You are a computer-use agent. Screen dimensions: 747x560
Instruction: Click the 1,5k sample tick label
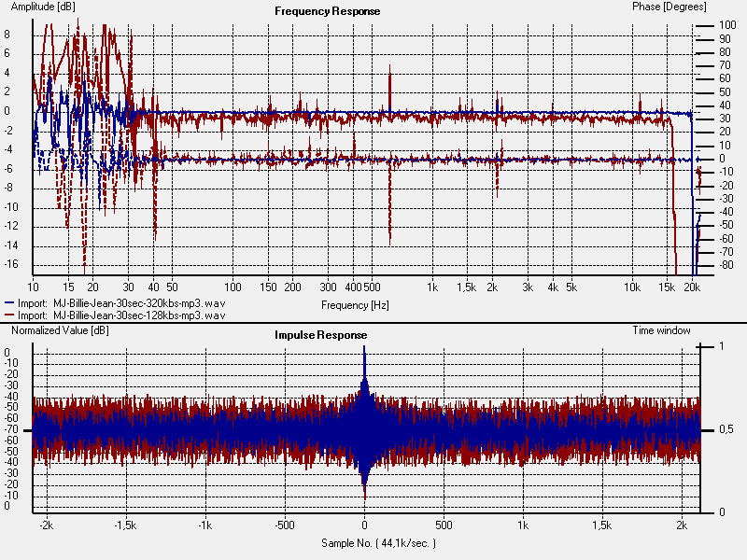coord(602,525)
